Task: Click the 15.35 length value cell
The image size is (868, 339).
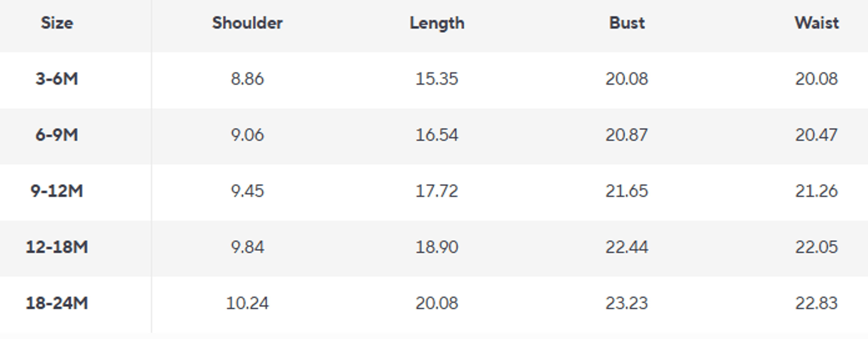Action: (437, 79)
